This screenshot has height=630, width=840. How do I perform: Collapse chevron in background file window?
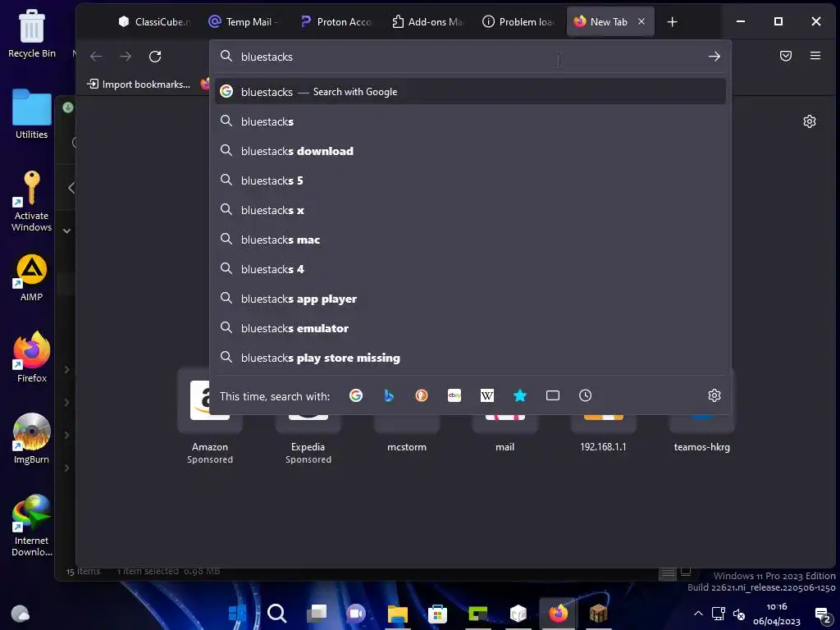pos(67,231)
